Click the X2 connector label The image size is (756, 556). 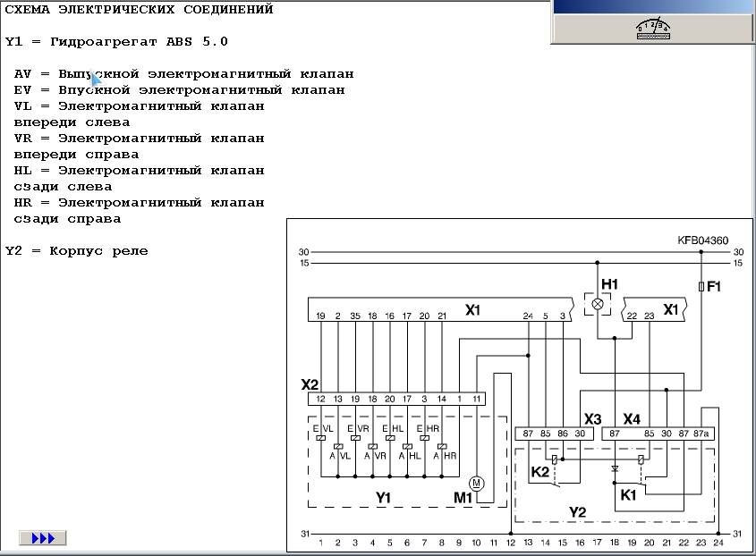click(310, 384)
